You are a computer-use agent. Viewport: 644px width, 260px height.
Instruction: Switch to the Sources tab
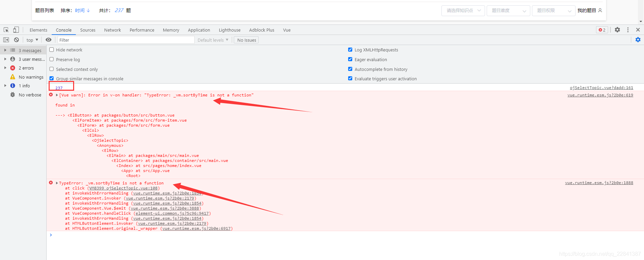click(x=88, y=30)
